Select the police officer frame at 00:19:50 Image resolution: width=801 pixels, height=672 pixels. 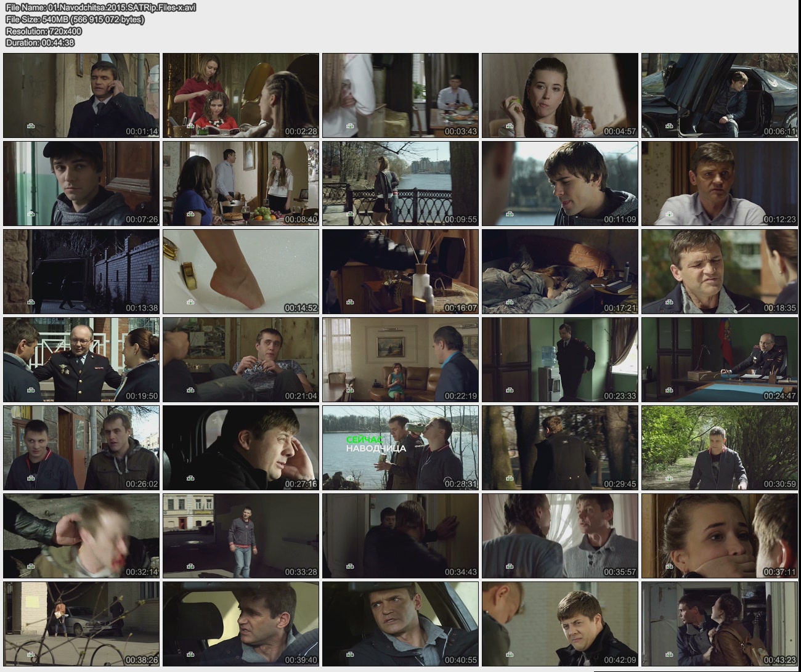[x=81, y=360]
